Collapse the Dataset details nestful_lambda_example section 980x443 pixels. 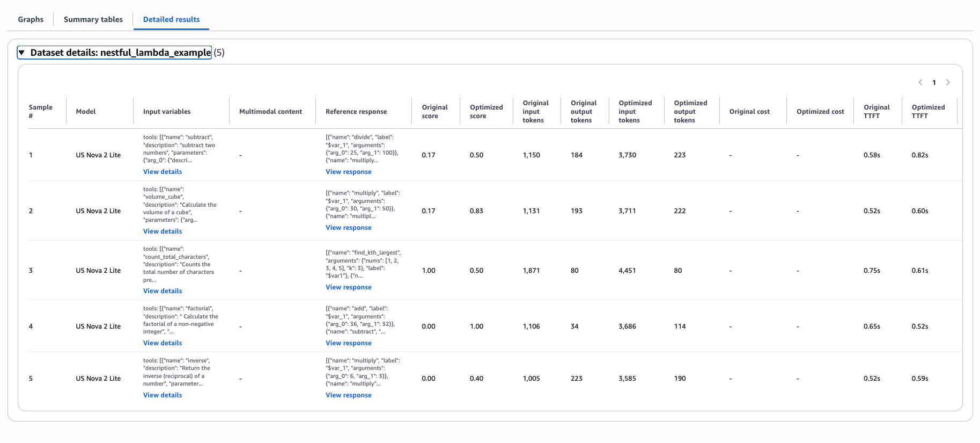[114, 53]
